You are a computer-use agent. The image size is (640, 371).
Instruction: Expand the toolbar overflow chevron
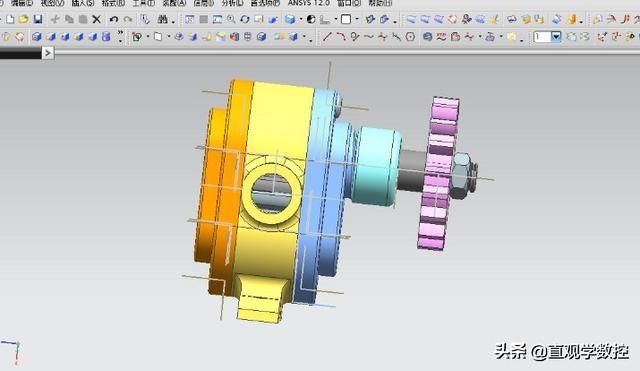[x=120, y=36]
